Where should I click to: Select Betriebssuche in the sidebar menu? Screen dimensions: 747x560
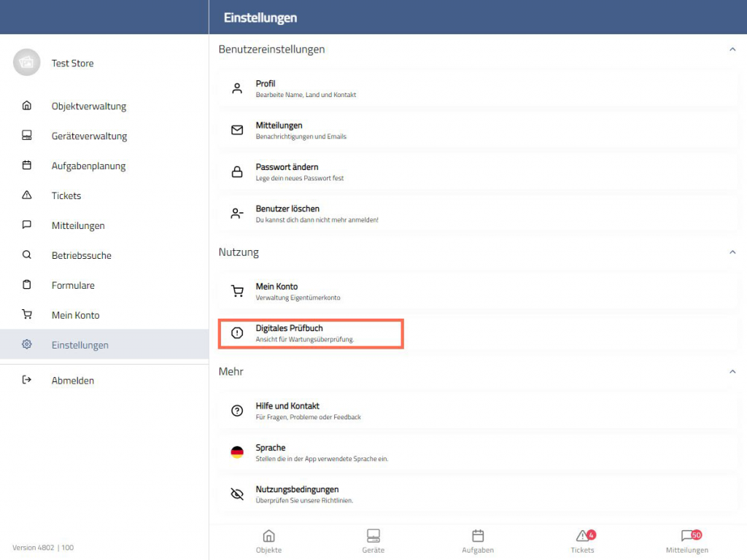[81, 256]
